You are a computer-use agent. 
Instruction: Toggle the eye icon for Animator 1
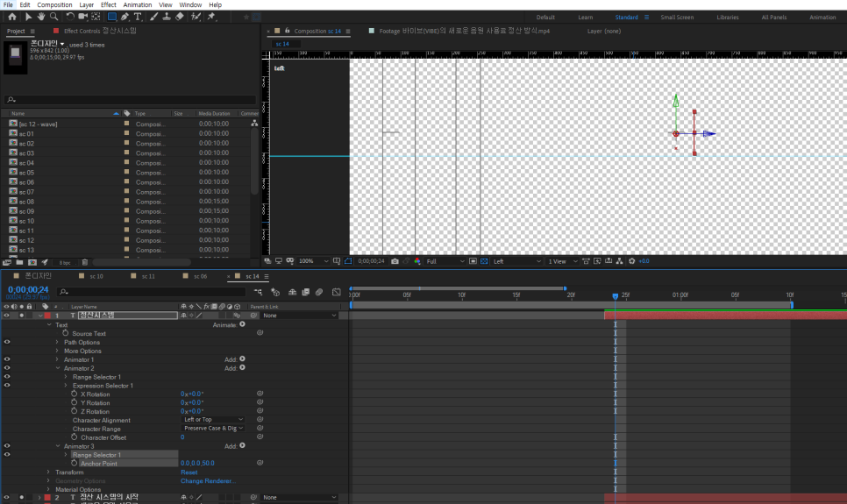(7, 359)
